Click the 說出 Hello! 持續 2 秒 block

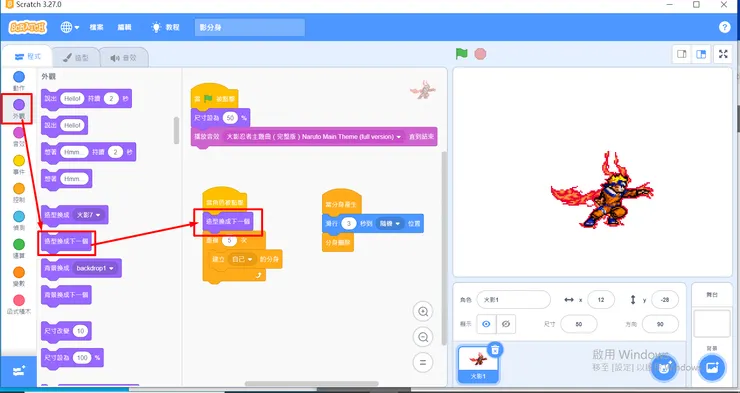(x=86, y=99)
